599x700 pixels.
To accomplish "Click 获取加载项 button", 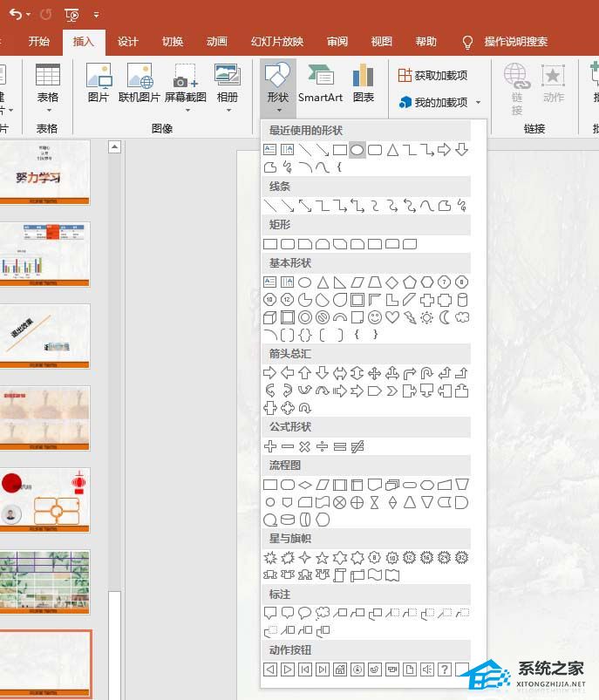I will click(432, 76).
